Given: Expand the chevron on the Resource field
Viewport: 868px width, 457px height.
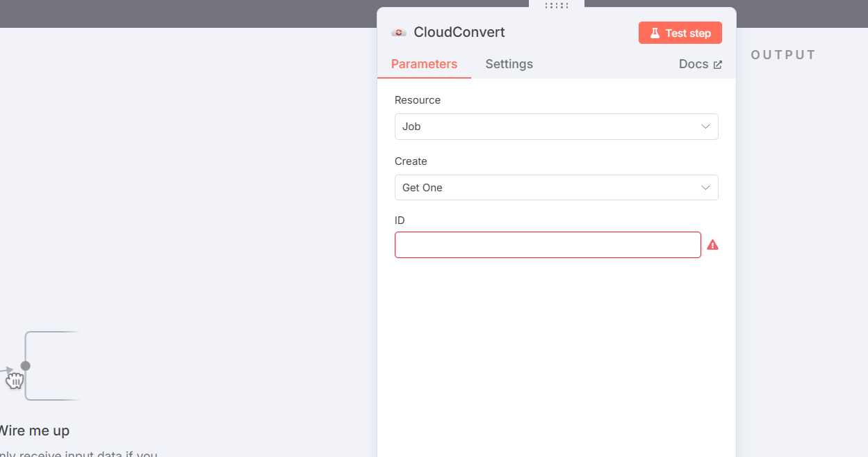Looking at the screenshot, I should click(705, 127).
